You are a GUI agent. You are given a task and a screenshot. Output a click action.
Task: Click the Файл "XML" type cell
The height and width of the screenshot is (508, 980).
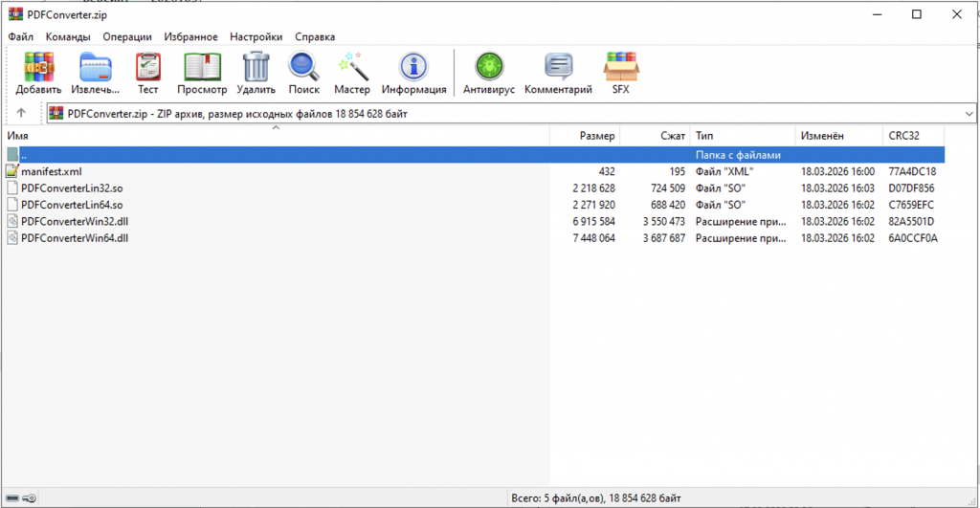click(x=724, y=171)
